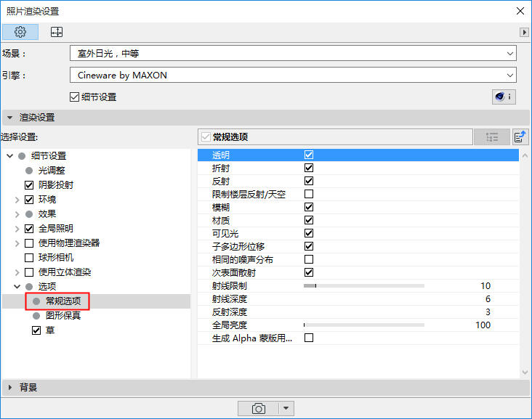The width and height of the screenshot is (532, 419).
Task: Open Cineware info button
Action: click(x=504, y=97)
